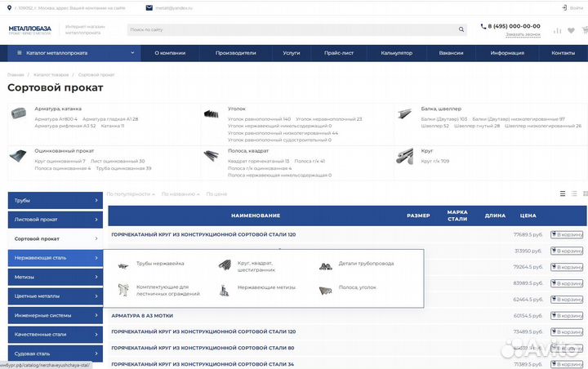This screenshot has height=369, width=588.
Task: Switch to the detailed list view icon
Action: click(x=574, y=193)
